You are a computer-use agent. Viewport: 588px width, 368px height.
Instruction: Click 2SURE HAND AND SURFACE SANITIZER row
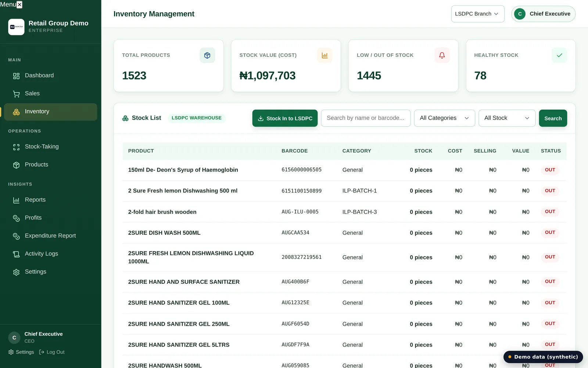pyautogui.click(x=344, y=282)
